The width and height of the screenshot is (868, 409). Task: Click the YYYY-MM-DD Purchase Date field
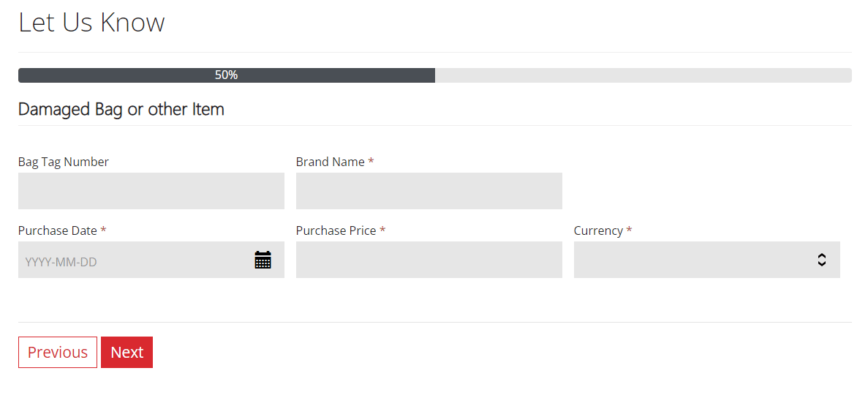[132, 260]
